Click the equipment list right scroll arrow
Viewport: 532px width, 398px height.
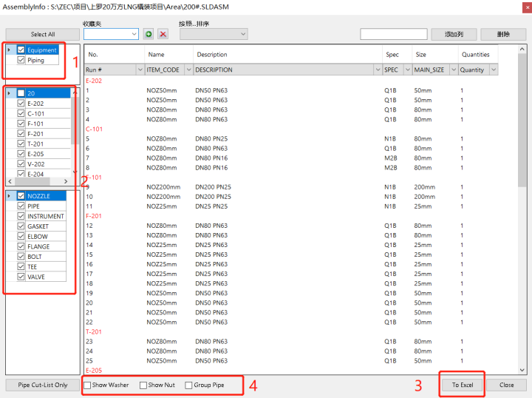(x=66, y=181)
